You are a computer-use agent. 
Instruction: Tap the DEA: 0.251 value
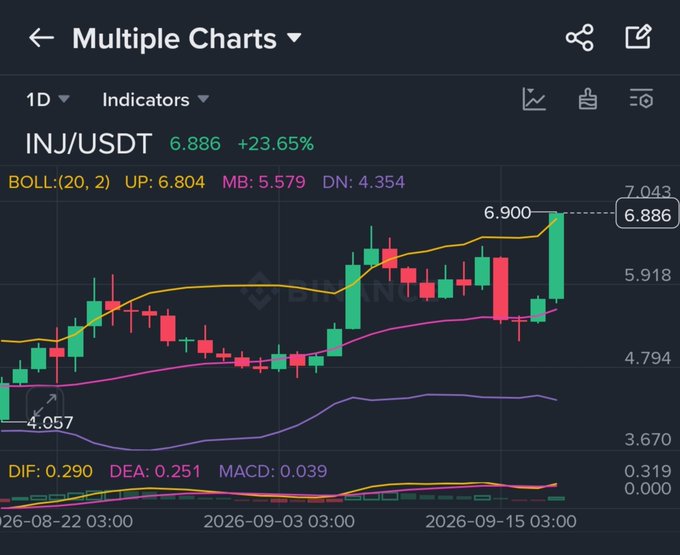pyautogui.click(x=155, y=471)
